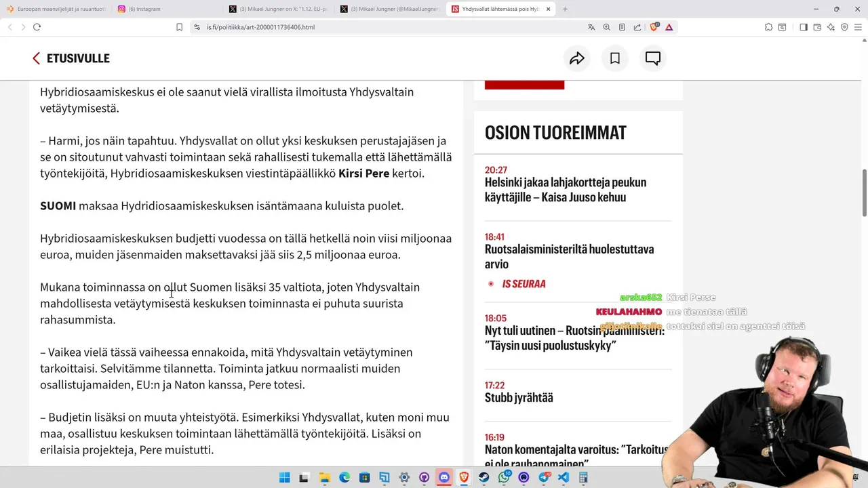Switch to Discord on taskbar

pos(444,477)
